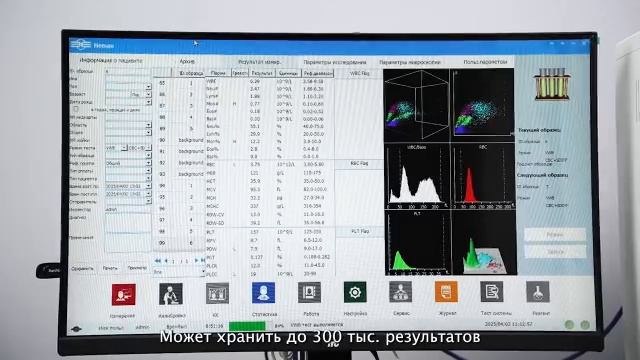The height and width of the screenshot is (360, 640).
Task: Open the WB sample mode dropdown
Action: (124, 148)
